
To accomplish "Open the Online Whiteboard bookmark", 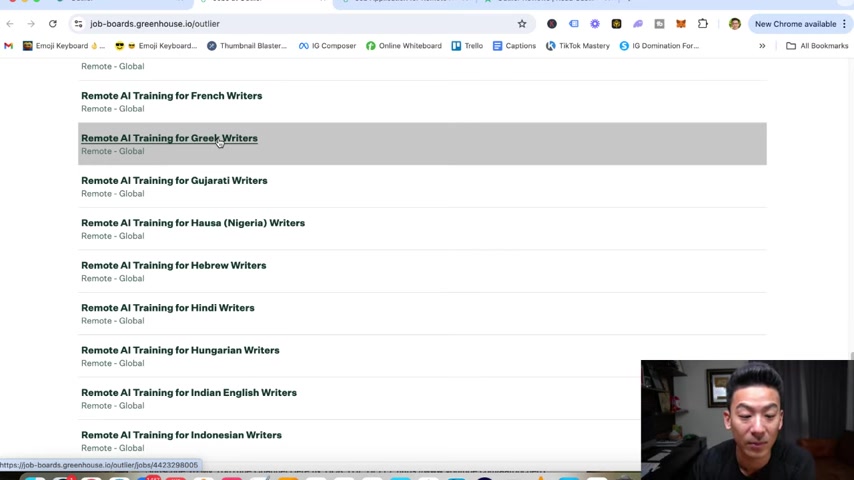I will [404, 46].
